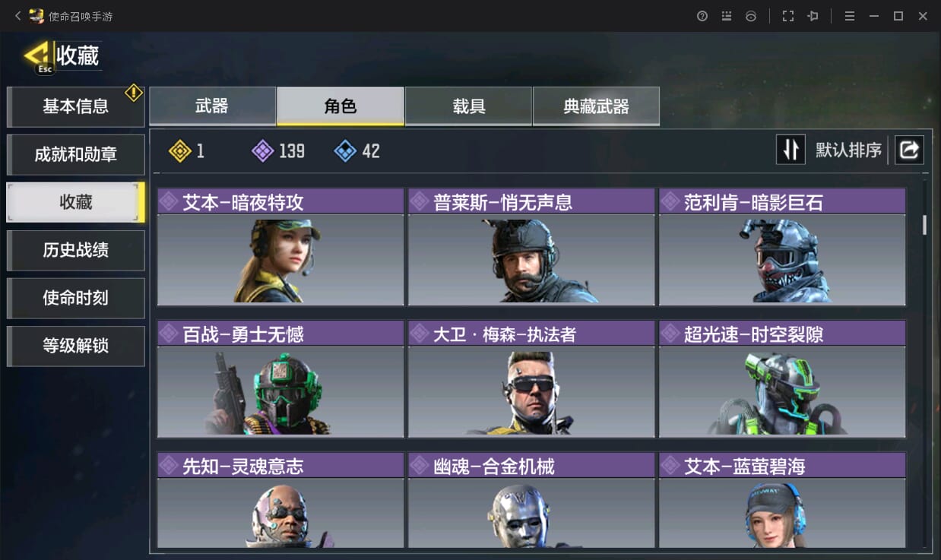Click the purple epic rarity icon showing 139

coord(262,151)
